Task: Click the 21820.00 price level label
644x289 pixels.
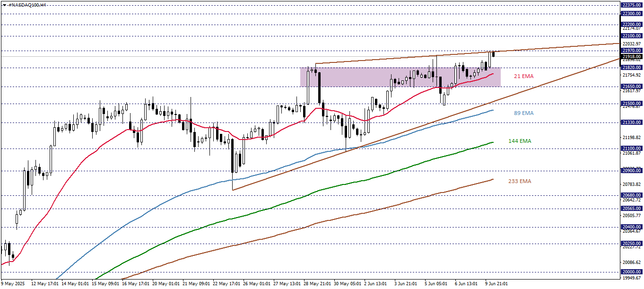Action: tap(632, 68)
